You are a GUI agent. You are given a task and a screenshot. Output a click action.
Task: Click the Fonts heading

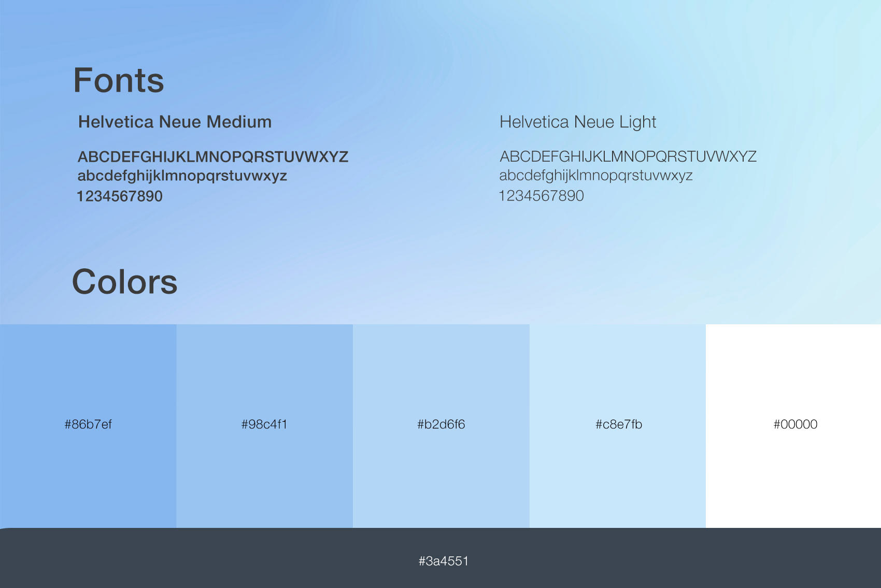click(x=119, y=80)
